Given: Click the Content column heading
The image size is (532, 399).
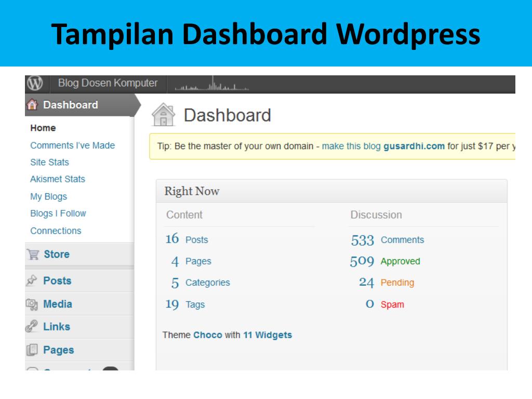Looking at the screenshot, I should [184, 215].
